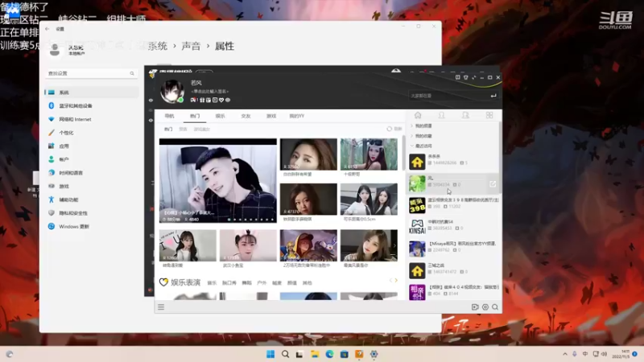Switch to 游戏 tab in YY
The width and height of the screenshot is (644, 362).
(271, 116)
